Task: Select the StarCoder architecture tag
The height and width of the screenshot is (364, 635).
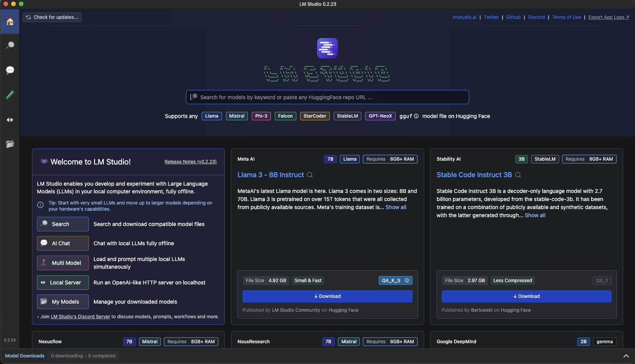Action: 315,116
